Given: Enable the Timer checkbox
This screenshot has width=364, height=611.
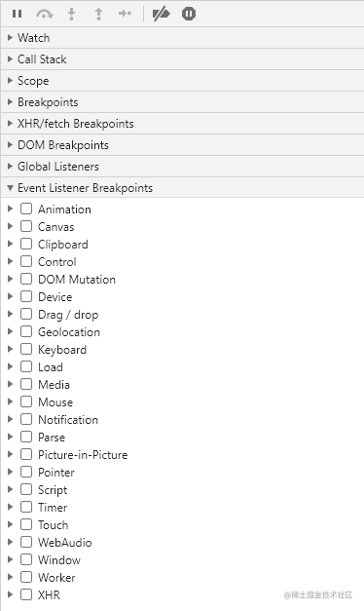Looking at the screenshot, I should point(26,507).
